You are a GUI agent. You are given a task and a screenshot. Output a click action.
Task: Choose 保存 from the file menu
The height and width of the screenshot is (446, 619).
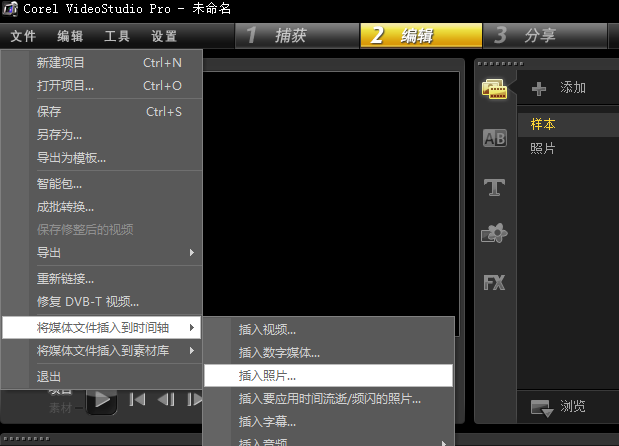tap(102, 112)
